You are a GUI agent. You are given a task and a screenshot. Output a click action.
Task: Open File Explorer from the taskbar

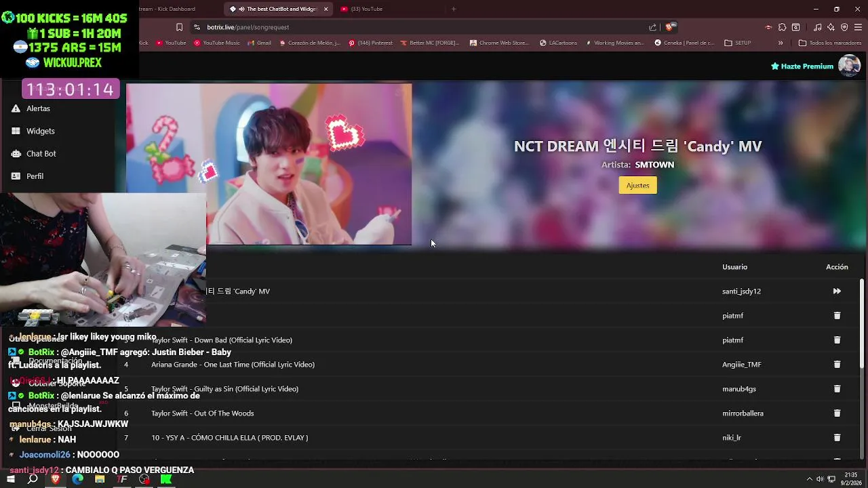click(x=100, y=479)
